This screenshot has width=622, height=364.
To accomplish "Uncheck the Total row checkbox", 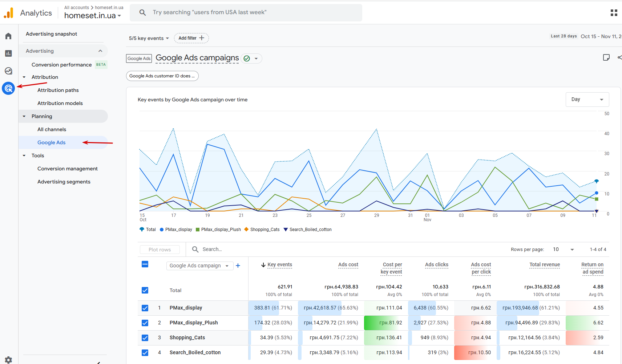I will tap(145, 290).
